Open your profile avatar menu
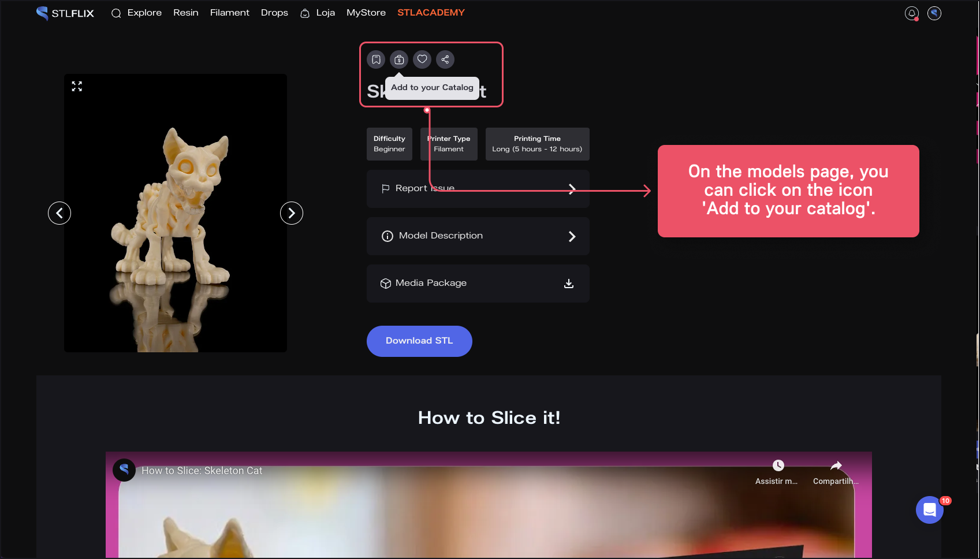Image resolution: width=980 pixels, height=559 pixels. pos(934,13)
